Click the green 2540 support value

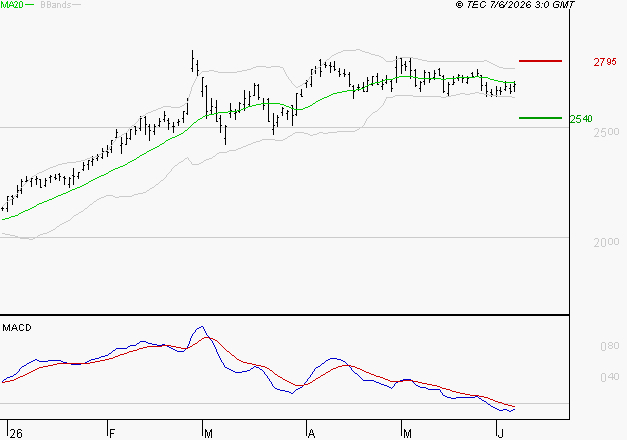point(581,119)
